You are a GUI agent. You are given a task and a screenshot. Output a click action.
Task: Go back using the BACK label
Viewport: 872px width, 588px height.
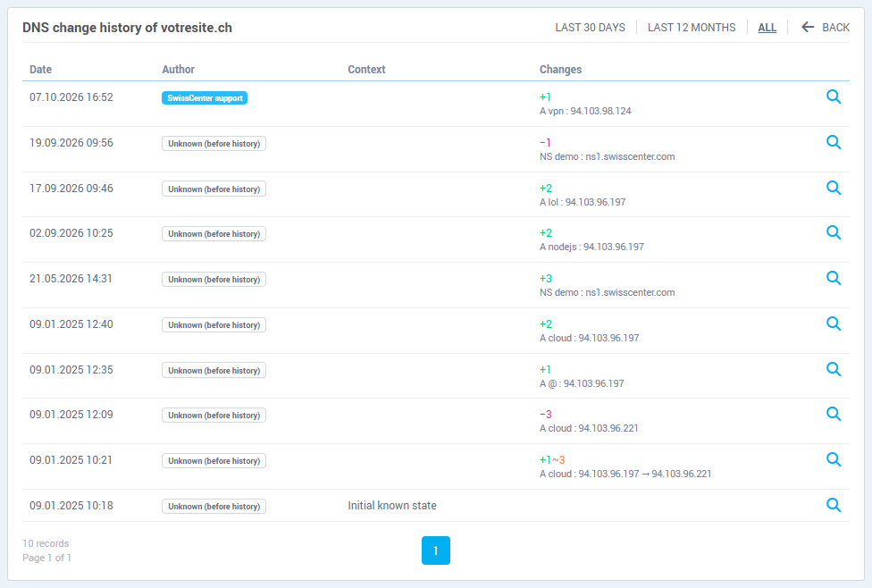pos(836,28)
